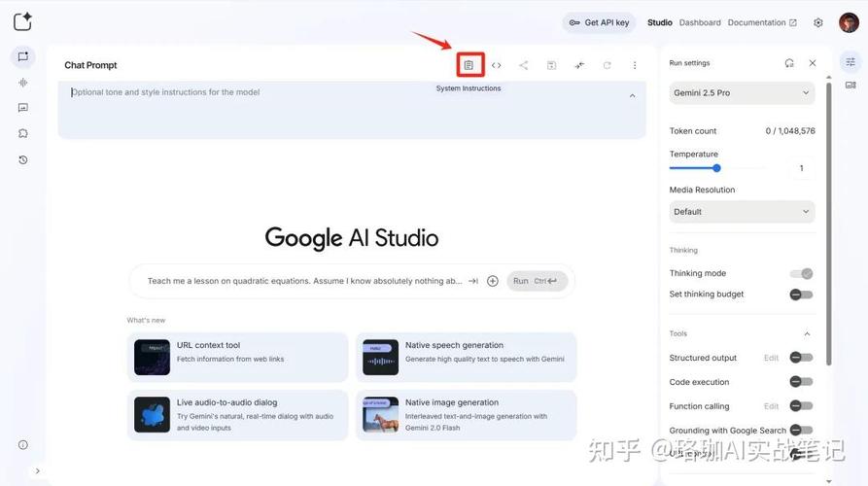This screenshot has height=486, width=868.
Task: Click the plus add media icon
Action: 492,281
